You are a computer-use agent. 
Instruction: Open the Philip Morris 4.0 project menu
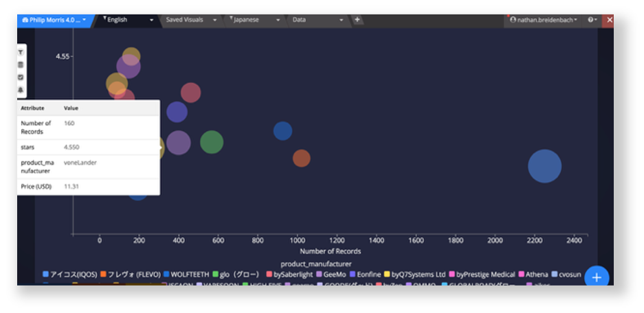coord(54,20)
